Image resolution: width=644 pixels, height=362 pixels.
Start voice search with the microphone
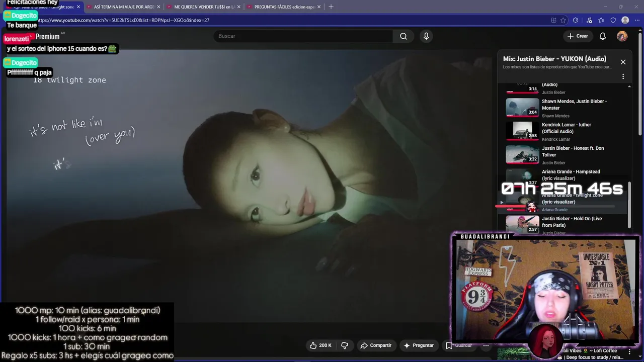click(x=426, y=36)
